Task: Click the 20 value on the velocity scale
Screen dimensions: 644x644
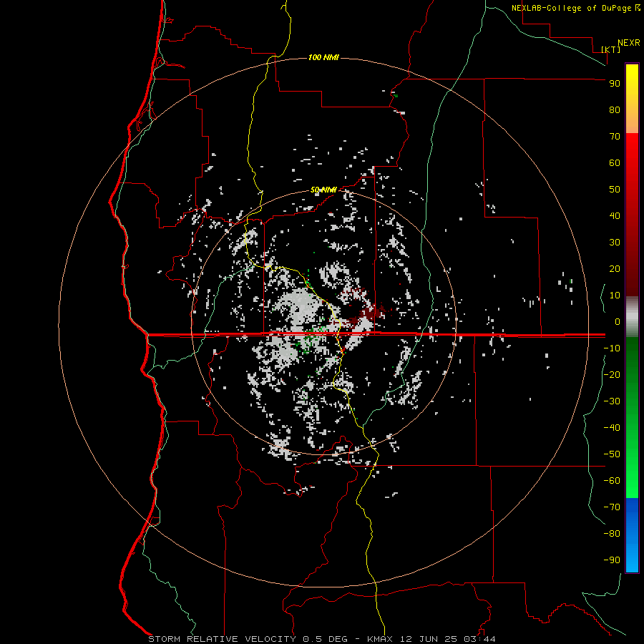Action: coord(615,269)
